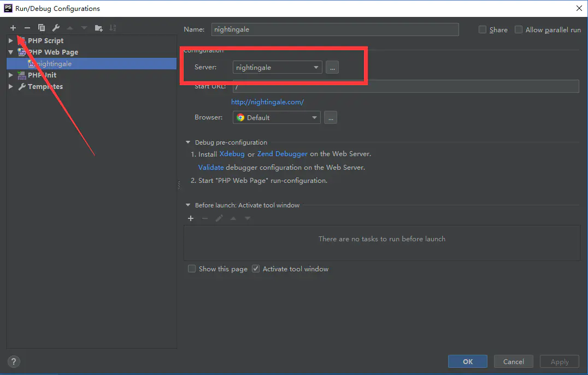Open help with question mark icon
The image size is (588, 375).
[14, 361]
